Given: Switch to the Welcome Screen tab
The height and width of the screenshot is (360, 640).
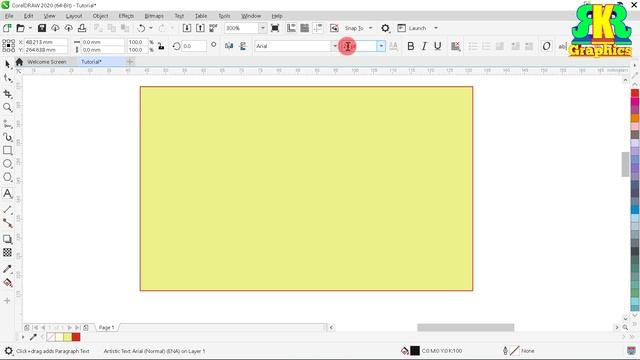Looking at the screenshot, I should tap(47, 62).
